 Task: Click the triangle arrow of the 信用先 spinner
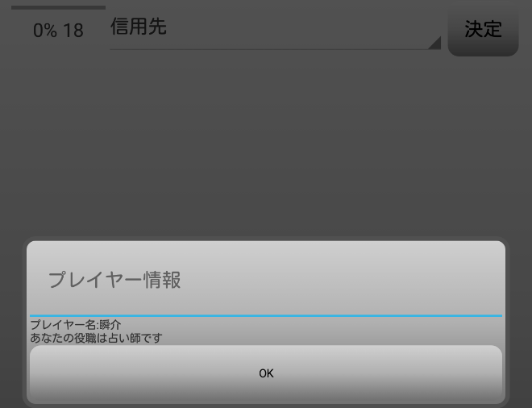coord(434,43)
